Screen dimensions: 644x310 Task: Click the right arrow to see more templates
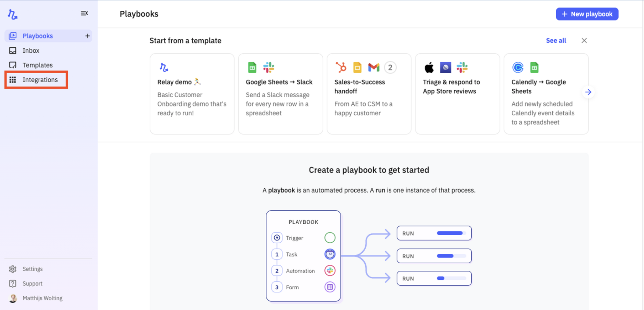(588, 92)
